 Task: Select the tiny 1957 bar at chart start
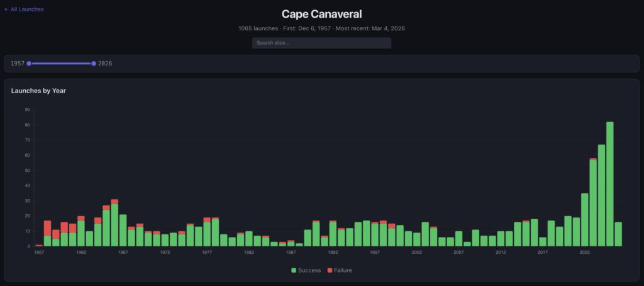[39, 245]
